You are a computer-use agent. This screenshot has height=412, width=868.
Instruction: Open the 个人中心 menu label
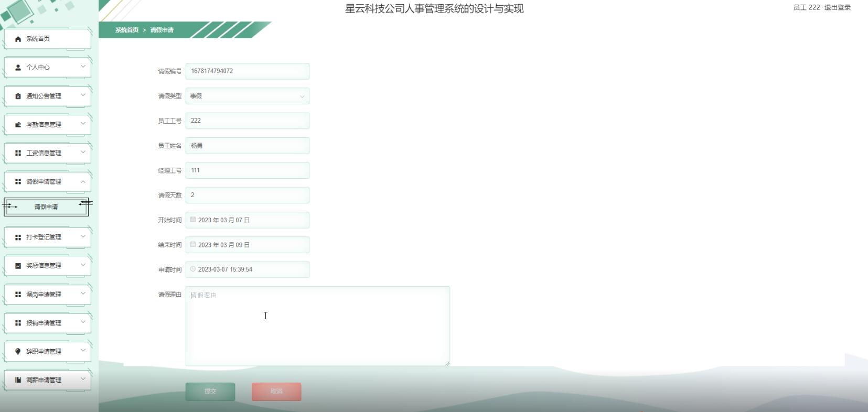click(x=38, y=67)
